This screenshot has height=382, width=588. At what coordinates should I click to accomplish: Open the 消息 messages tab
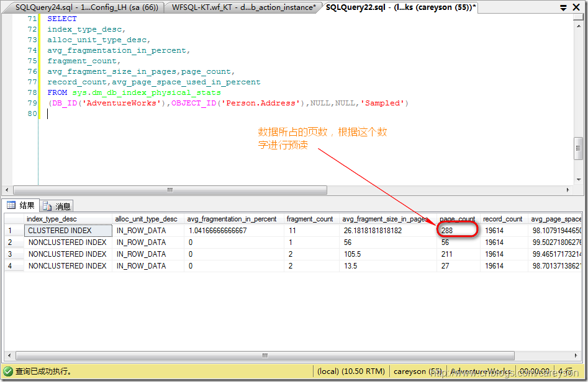(57, 206)
